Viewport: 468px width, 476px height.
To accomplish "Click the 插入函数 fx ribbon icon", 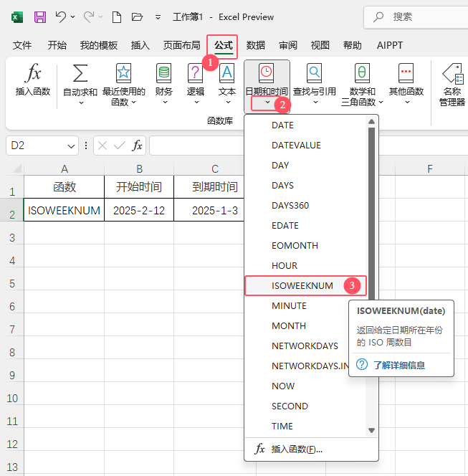I will coord(33,73).
